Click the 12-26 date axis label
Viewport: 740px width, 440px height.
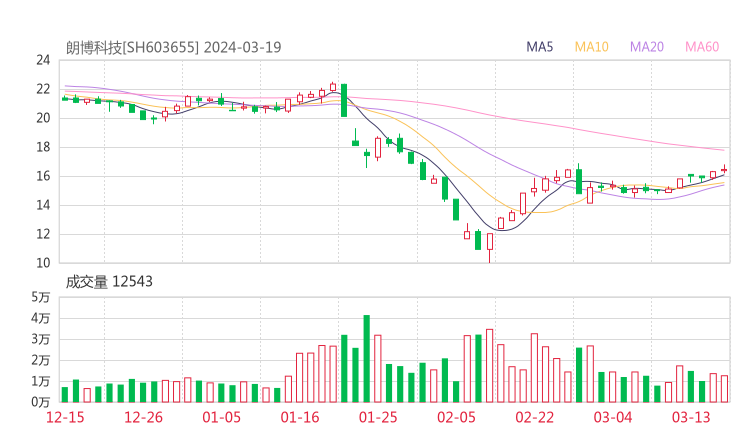(x=143, y=417)
